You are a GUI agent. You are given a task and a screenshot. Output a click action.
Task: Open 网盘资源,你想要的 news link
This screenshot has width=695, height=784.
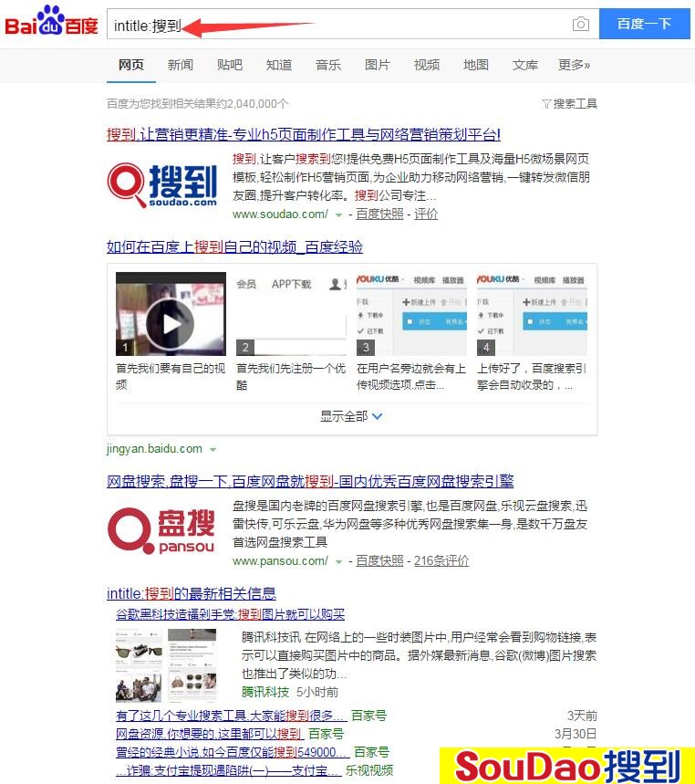pyautogui.click(x=210, y=734)
